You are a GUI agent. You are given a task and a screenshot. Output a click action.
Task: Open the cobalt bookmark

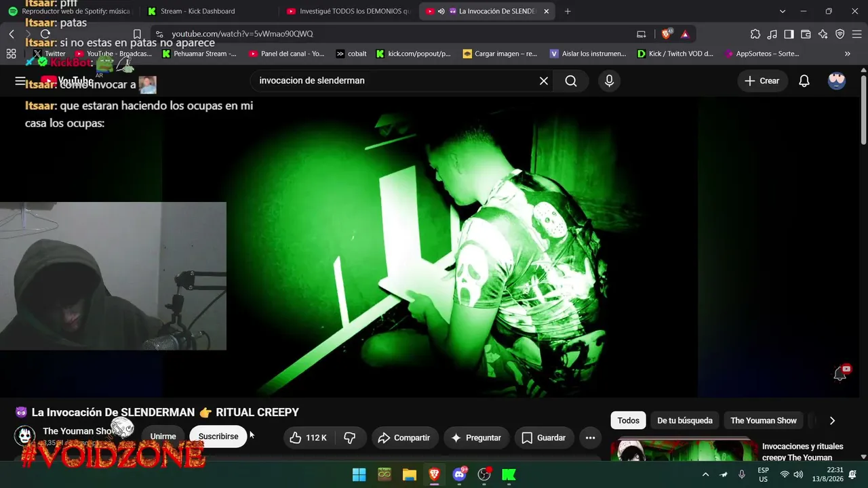351,54
